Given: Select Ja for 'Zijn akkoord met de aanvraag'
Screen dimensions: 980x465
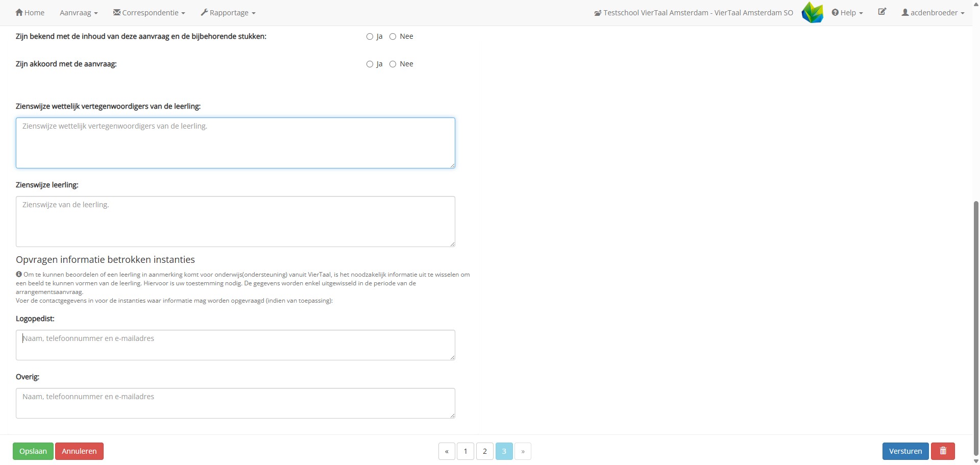Looking at the screenshot, I should [x=370, y=64].
